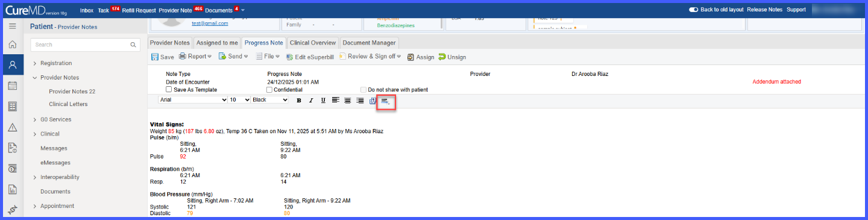
Task: Toggle underline formatting
Action: (x=323, y=100)
